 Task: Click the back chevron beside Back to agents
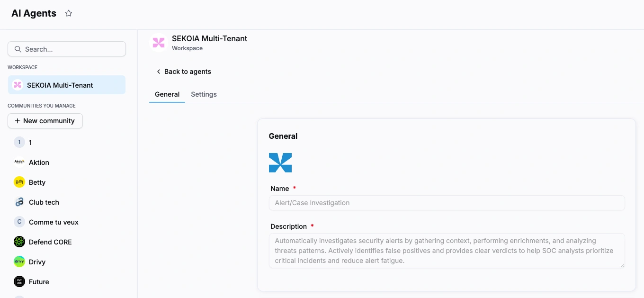[x=159, y=72]
